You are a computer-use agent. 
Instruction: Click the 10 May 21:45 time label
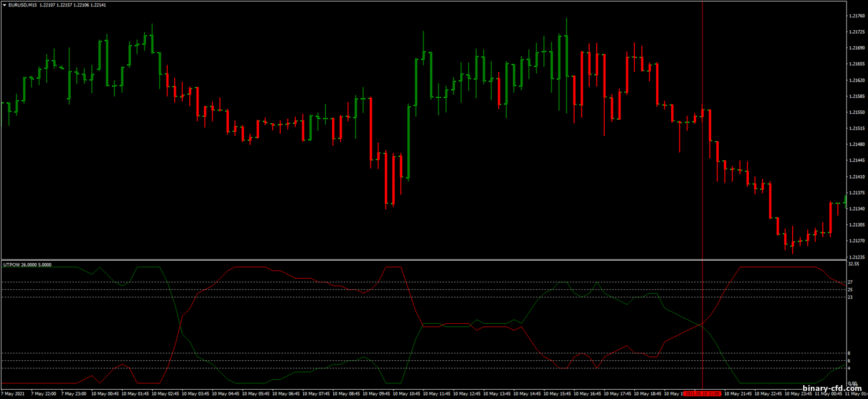[x=738, y=394]
